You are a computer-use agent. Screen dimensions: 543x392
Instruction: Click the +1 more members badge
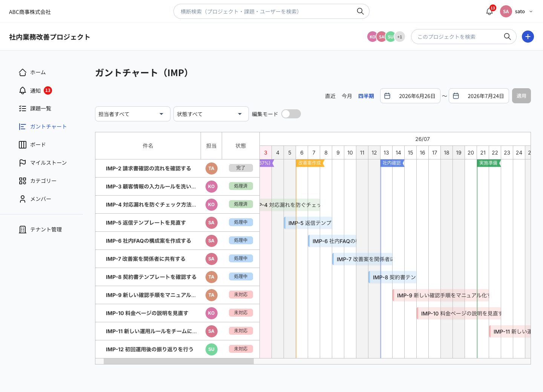[x=400, y=37]
